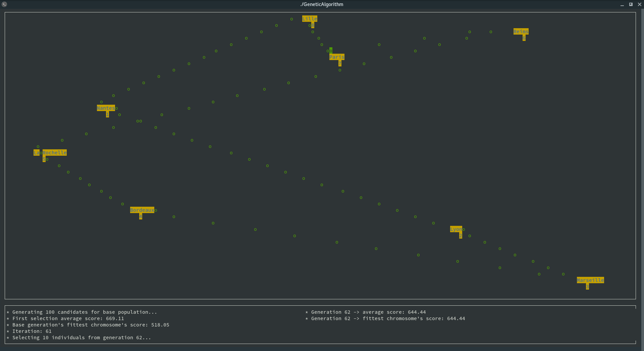Click the number 4 under Bordeaux
Screen dimensions: 644x351
pos(141,216)
